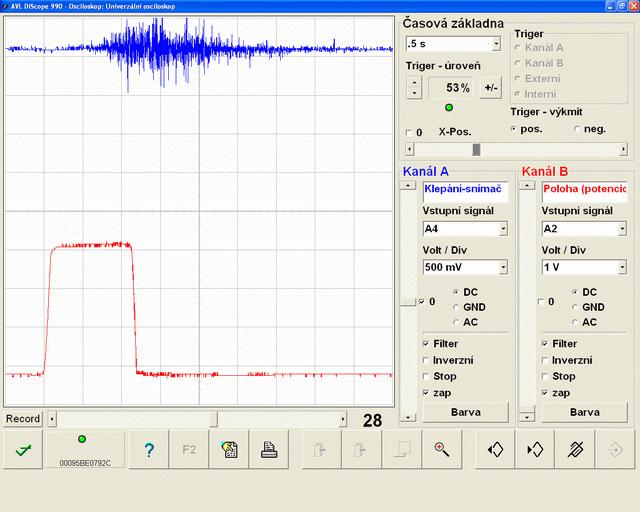Open the Časová základna time base dropdown

[496, 44]
